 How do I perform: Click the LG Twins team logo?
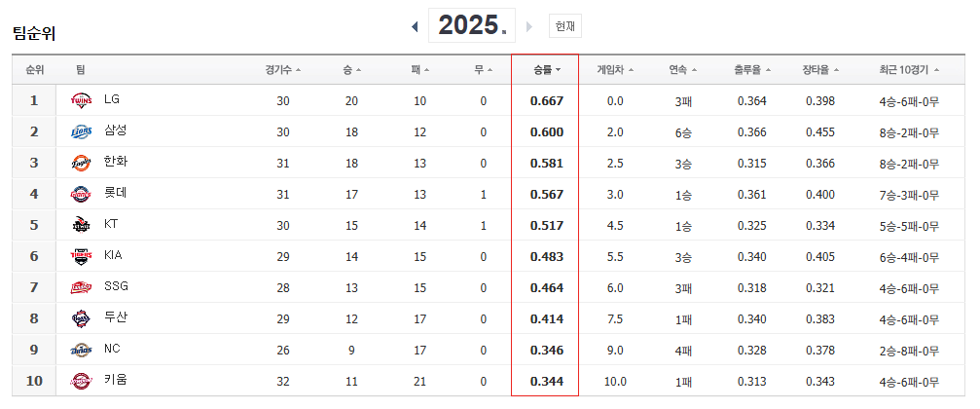81,100
